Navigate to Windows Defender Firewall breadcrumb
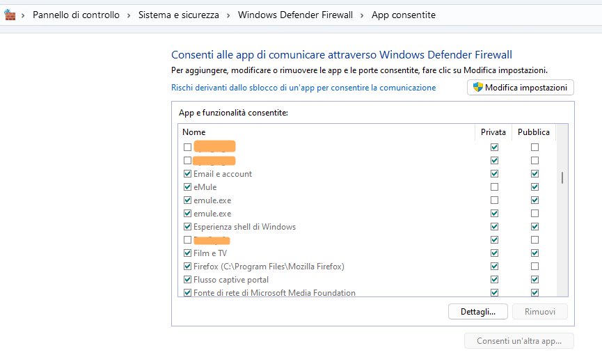Image resolution: width=602 pixels, height=364 pixels. [x=295, y=15]
